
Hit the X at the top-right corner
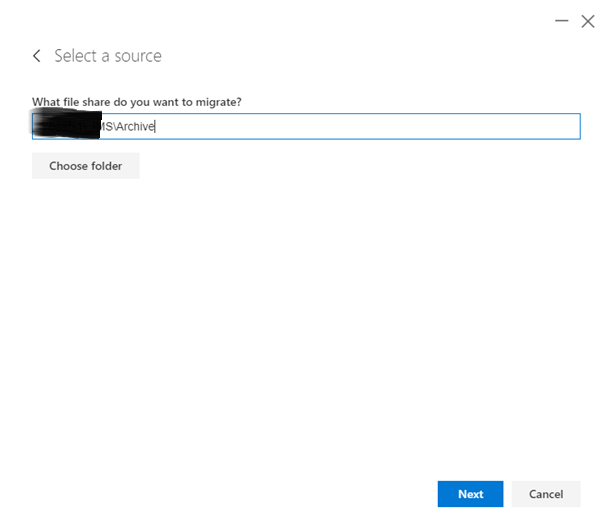coord(588,20)
